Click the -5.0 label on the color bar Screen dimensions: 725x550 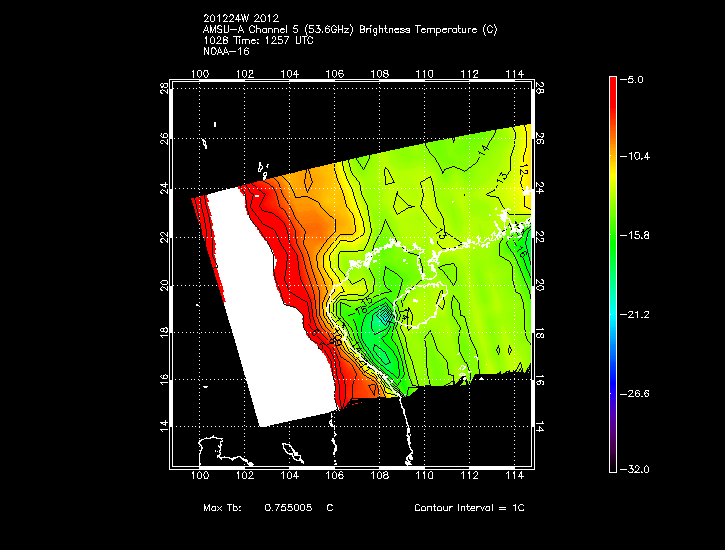(637, 79)
